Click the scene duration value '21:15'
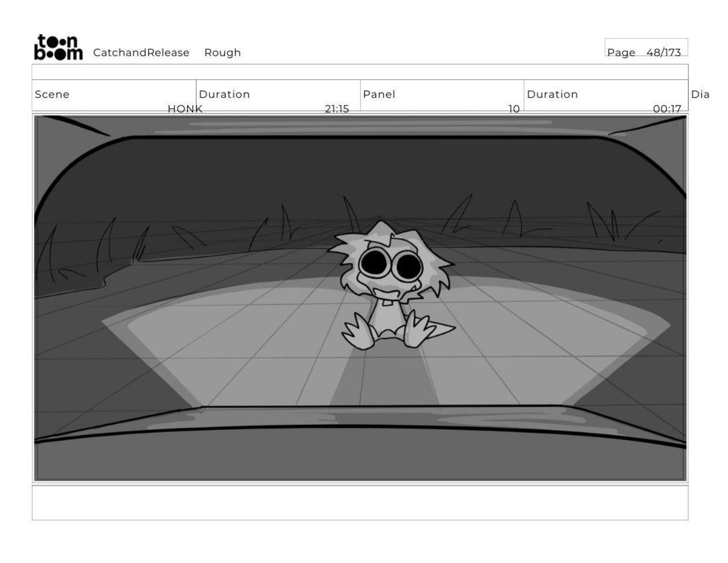 [x=337, y=109]
